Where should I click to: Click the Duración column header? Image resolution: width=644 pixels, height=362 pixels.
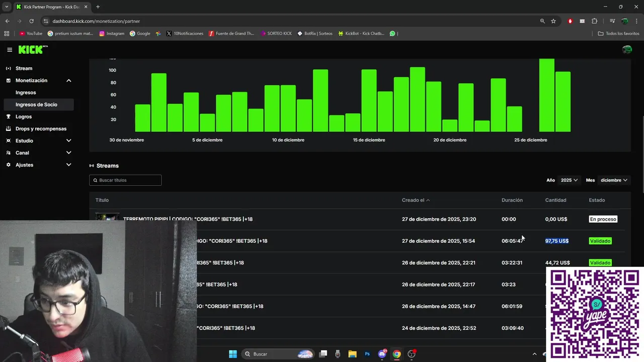(x=512, y=200)
